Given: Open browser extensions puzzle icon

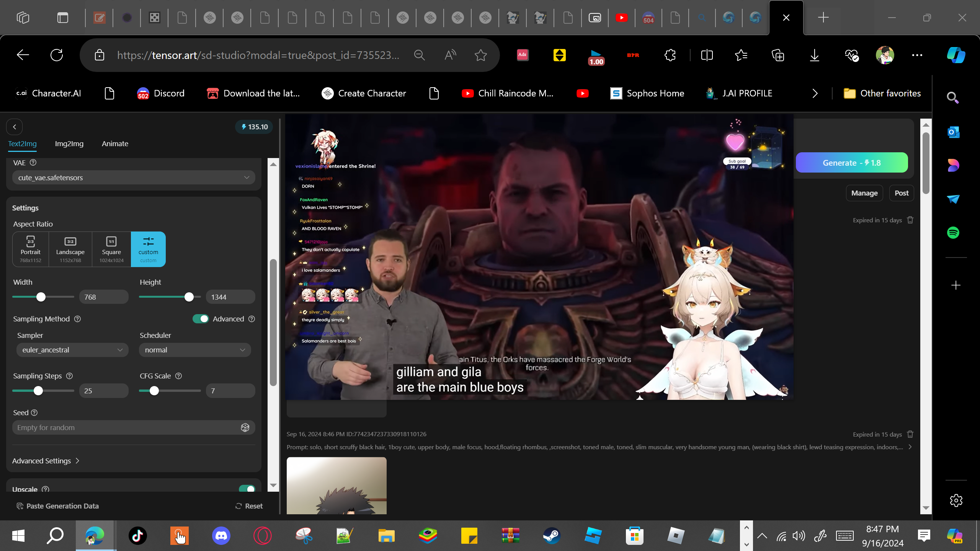Looking at the screenshot, I should click(670, 55).
